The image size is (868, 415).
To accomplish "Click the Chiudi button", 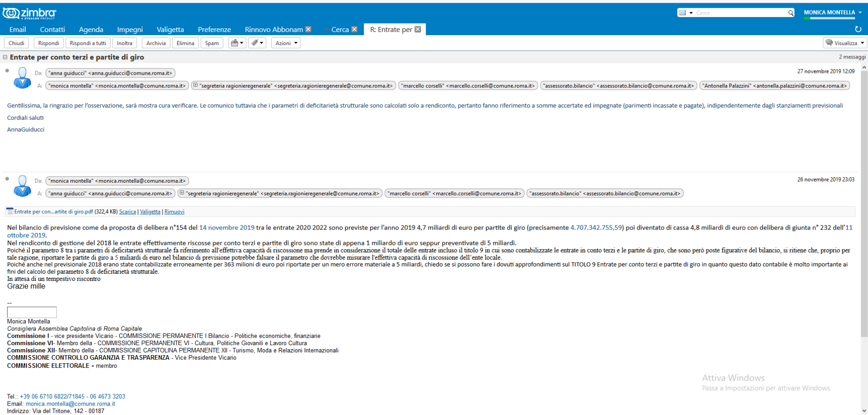I will click(17, 43).
